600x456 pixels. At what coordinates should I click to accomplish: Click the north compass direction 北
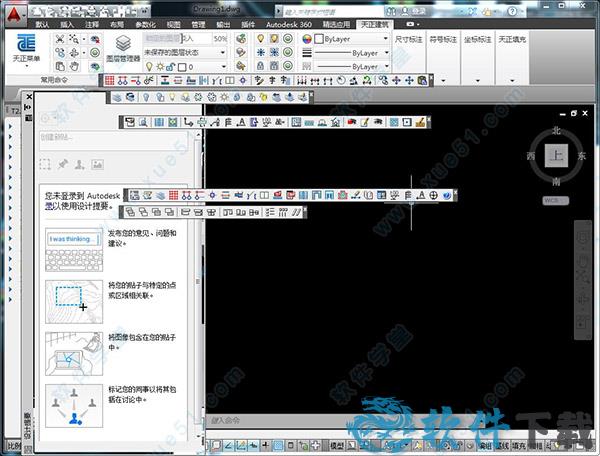click(556, 131)
